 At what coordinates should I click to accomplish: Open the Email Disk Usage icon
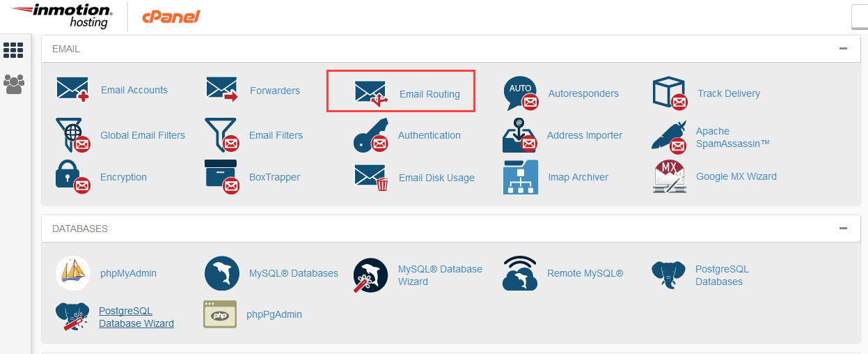click(x=371, y=178)
